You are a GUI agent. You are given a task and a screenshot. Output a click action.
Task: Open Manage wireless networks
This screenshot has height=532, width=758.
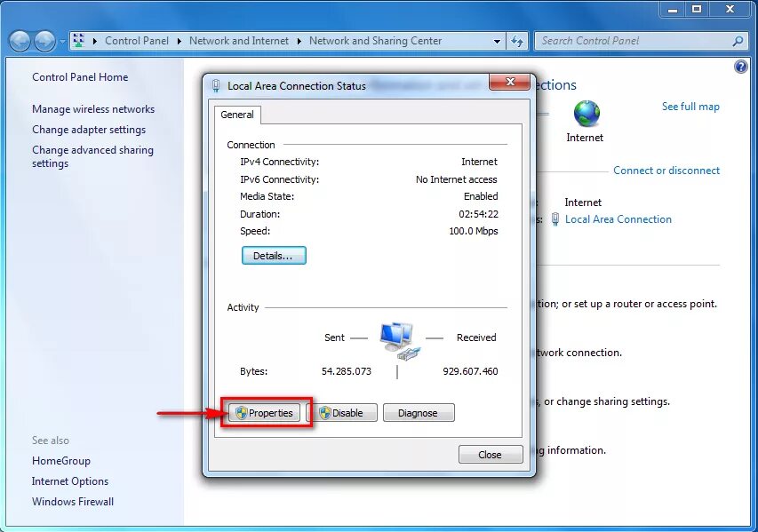click(93, 109)
